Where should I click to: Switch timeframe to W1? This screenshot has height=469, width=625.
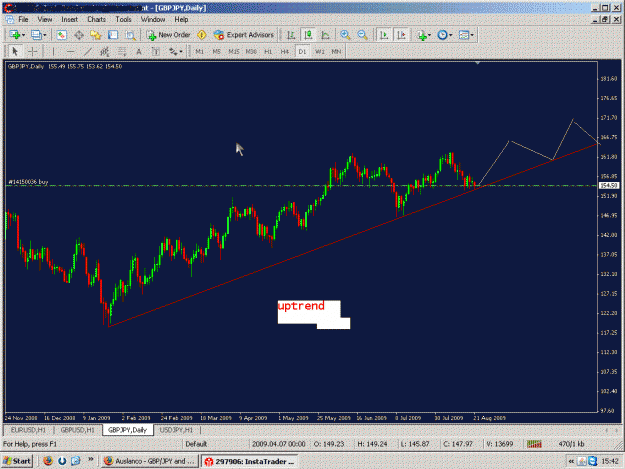pyautogui.click(x=320, y=51)
